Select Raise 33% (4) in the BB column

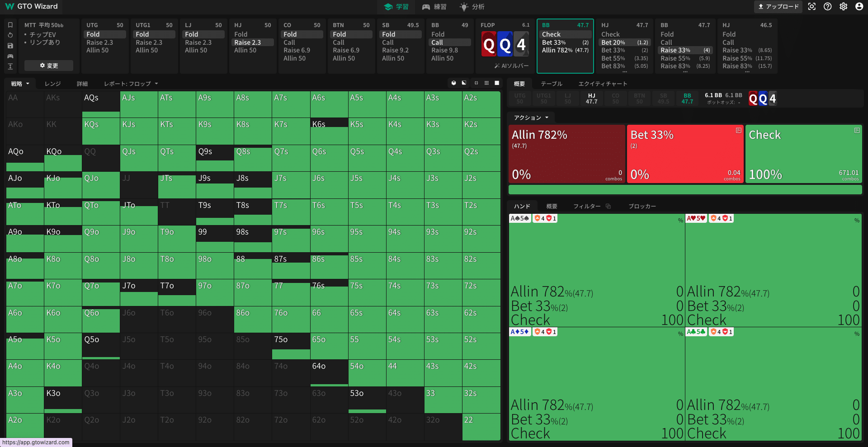coord(685,50)
